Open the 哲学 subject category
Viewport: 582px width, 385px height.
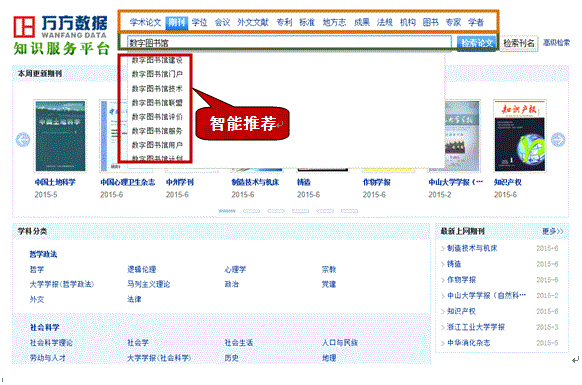click(37, 270)
